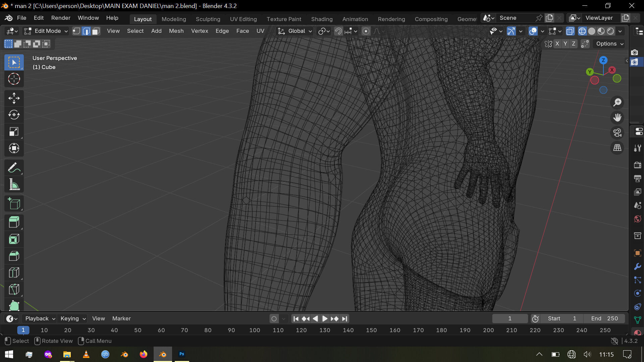Viewport: 644px width, 362px height.
Task: Open the Render properties tab icon
Action: coord(637,165)
